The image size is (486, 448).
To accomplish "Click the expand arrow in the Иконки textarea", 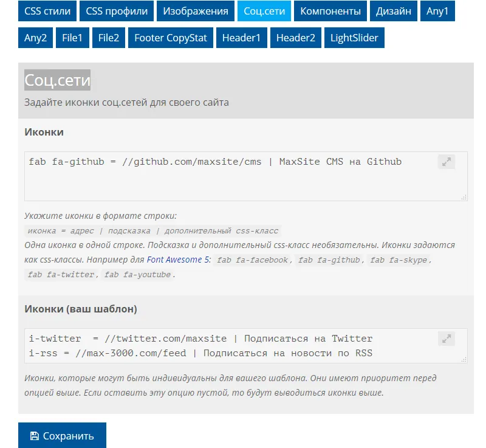I will pos(447,162).
